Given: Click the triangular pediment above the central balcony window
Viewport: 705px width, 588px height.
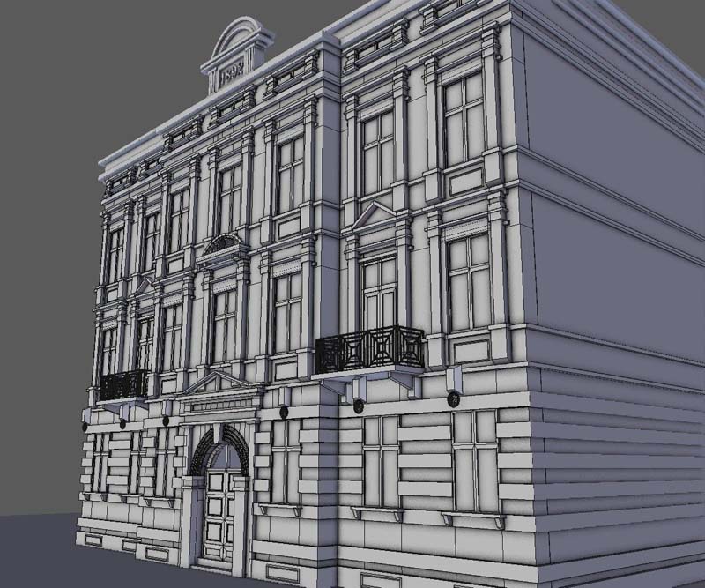Looking at the screenshot, I should click(x=375, y=216).
